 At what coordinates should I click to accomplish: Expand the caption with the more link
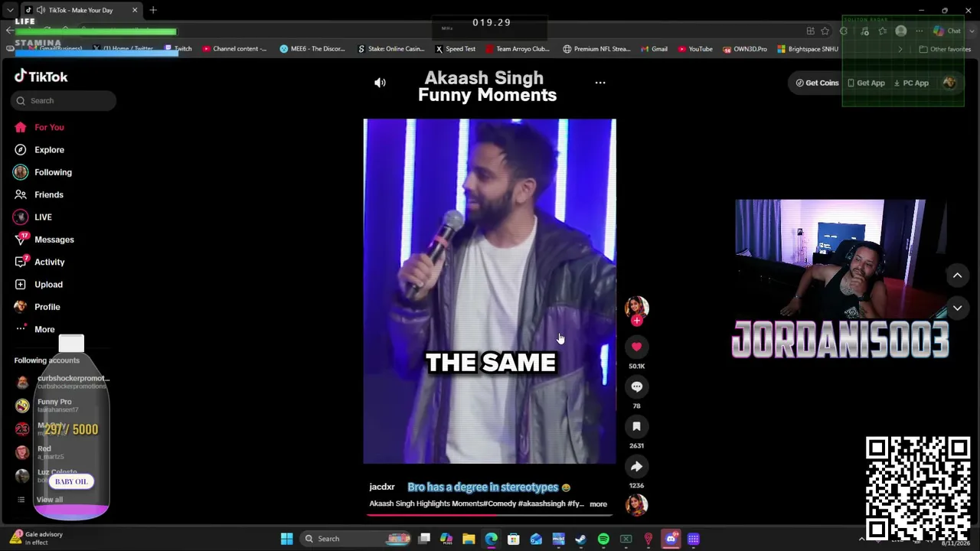point(598,504)
